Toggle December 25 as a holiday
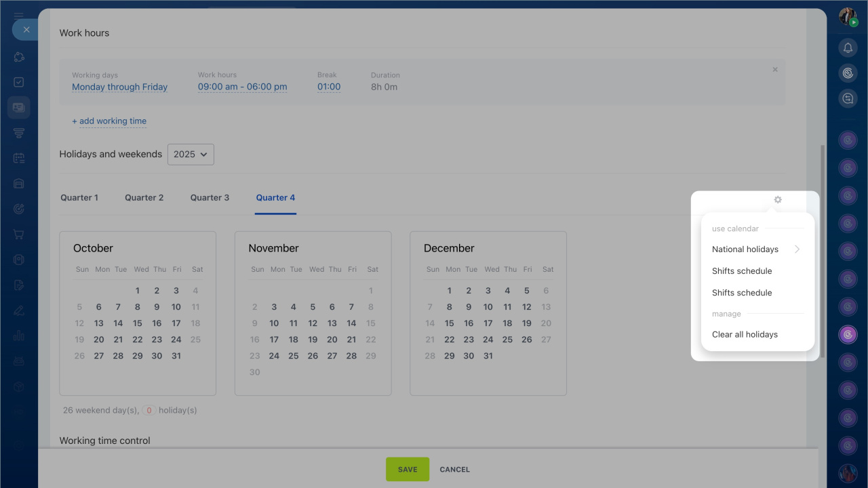The width and height of the screenshot is (868, 488). point(507,340)
